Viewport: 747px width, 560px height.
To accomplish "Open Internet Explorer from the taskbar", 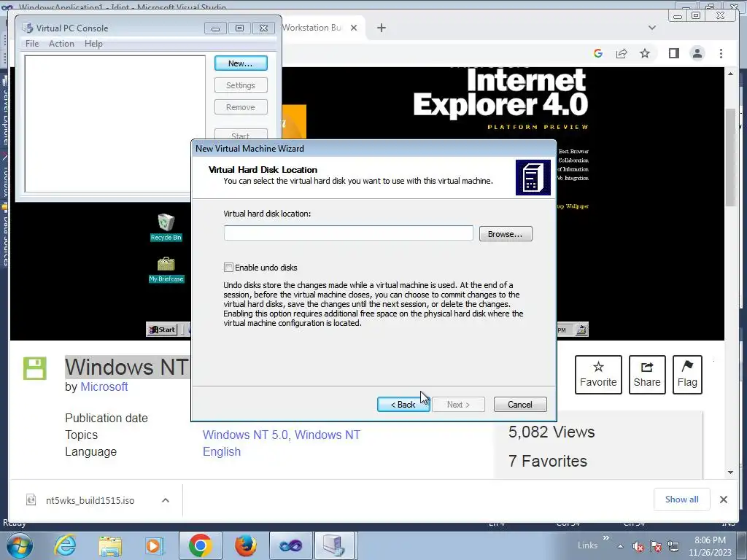I will (x=65, y=545).
